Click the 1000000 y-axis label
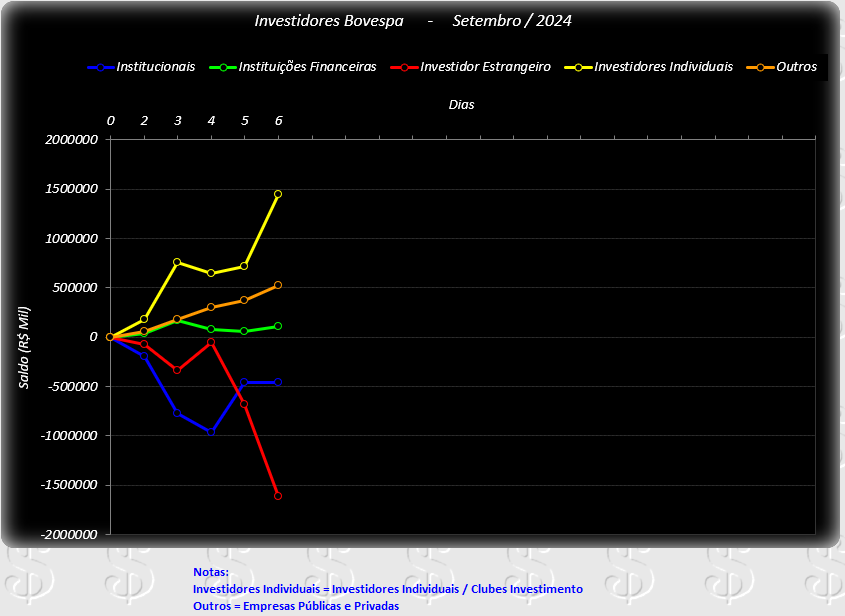Screen dimensions: 845x616 coord(72,238)
